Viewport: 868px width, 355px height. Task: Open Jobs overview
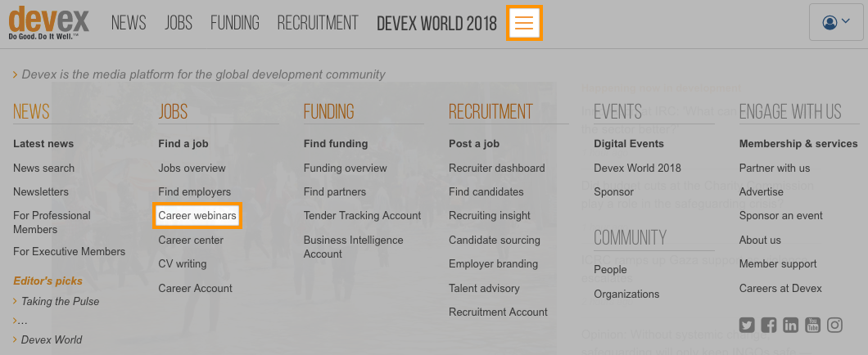tap(192, 169)
